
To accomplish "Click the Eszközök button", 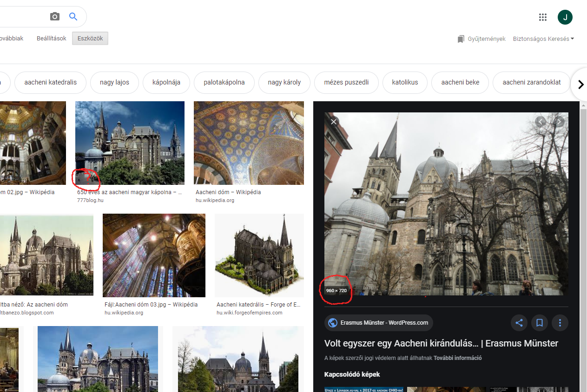I will point(90,39).
